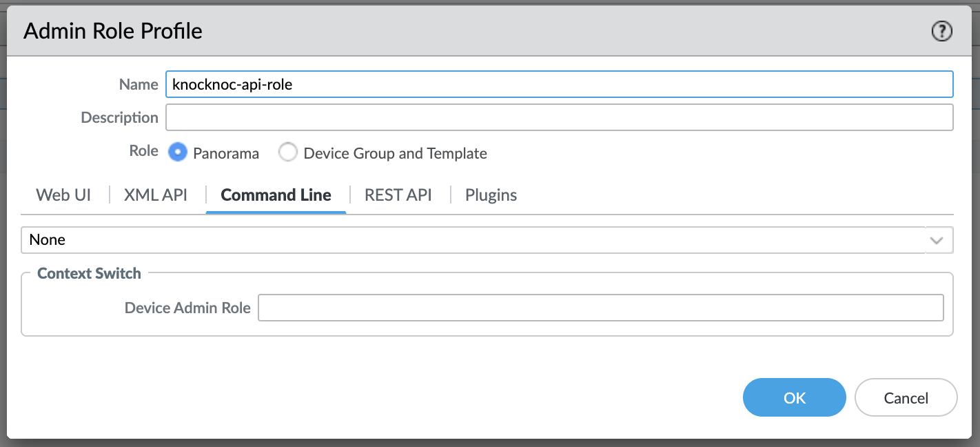Screen dimensions: 980x447
Task: Open the help icon in dialog header
Action: (941, 31)
